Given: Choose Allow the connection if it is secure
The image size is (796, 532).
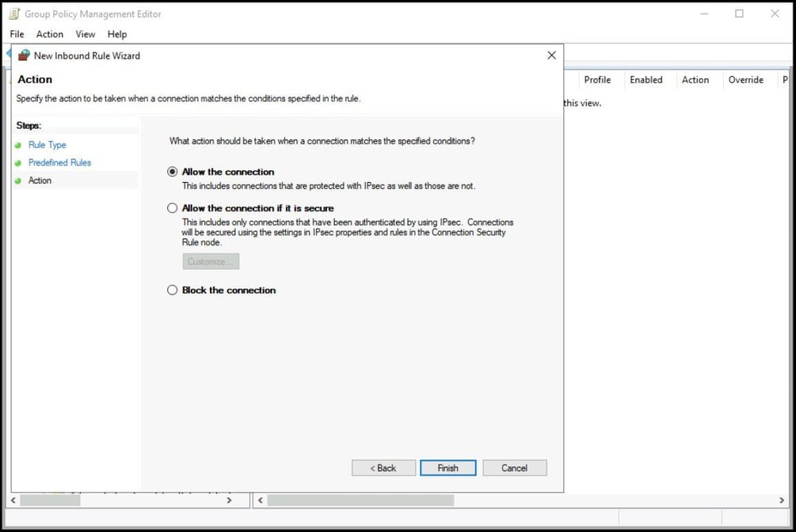Looking at the screenshot, I should 172,207.
